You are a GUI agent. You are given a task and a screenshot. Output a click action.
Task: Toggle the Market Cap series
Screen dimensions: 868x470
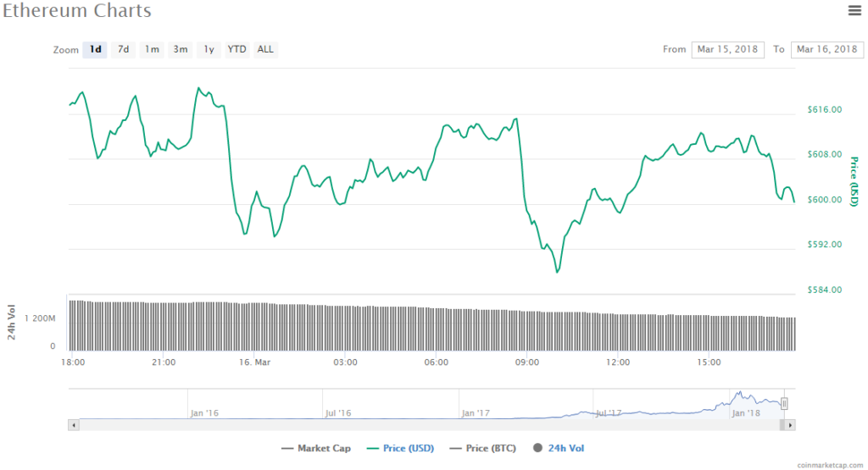[315, 448]
